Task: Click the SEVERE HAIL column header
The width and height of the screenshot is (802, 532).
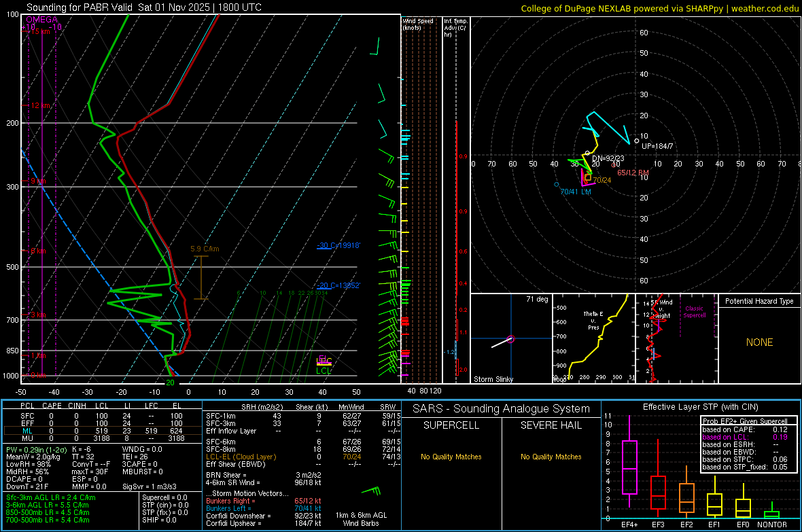Action: pos(551,425)
